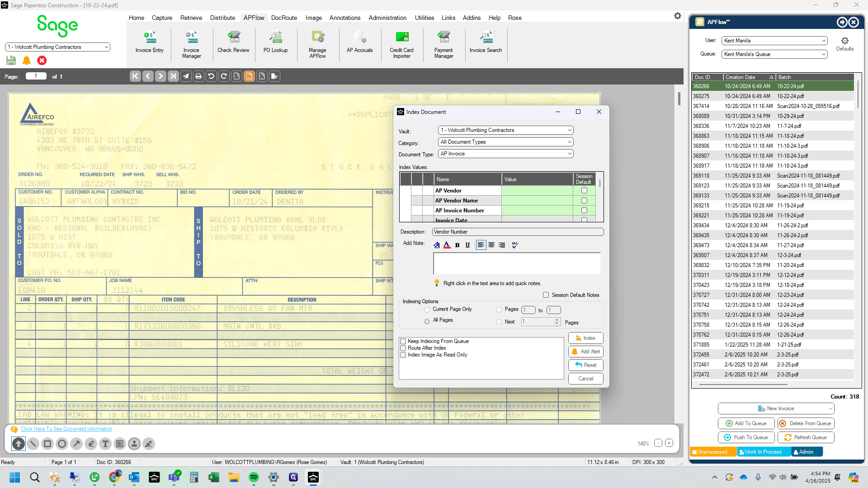Switch to the Unprocessed tab
The image size is (868, 488).
pos(712,452)
